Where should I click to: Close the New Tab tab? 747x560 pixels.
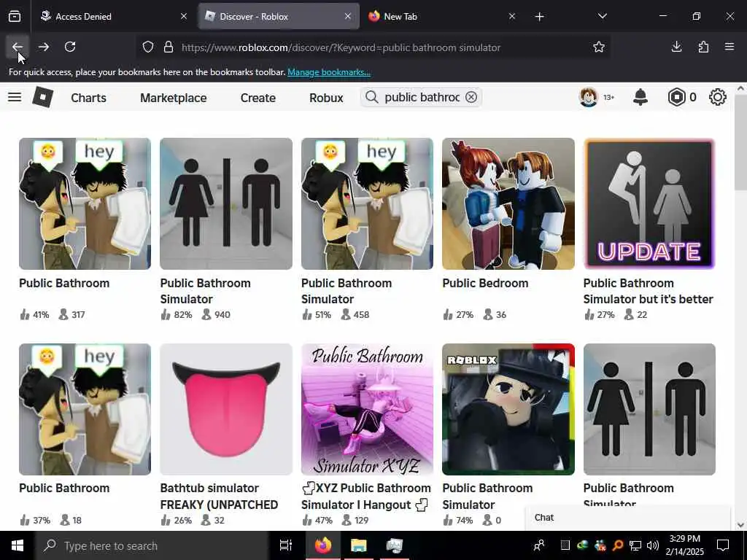(x=512, y=16)
